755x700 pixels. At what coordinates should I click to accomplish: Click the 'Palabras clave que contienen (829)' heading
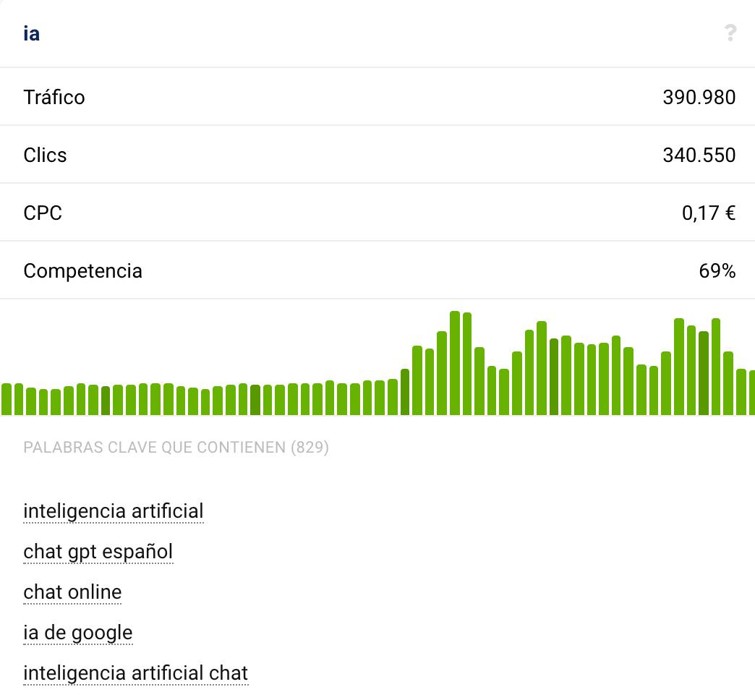click(176, 448)
